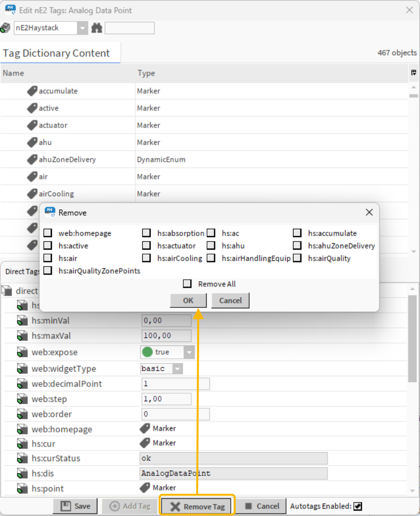Image resolution: width=420 pixels, height=516 pixels.
Task: Dismiss the Remove dialog via Cancel
Action: [x=230, y=300]
